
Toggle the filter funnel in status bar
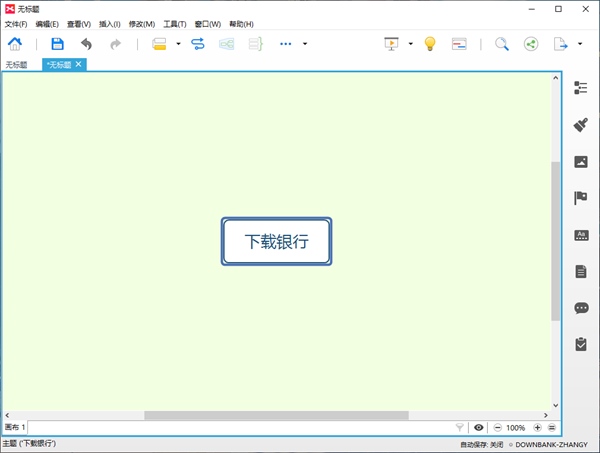click(x=459, y=427)
